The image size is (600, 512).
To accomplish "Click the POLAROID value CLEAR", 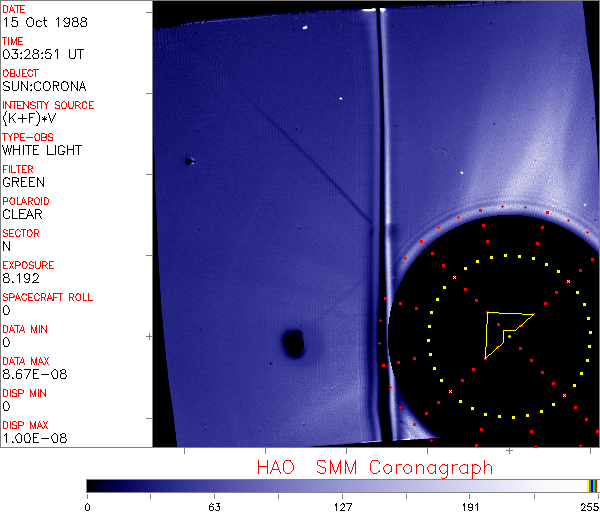I will point(22,214).
